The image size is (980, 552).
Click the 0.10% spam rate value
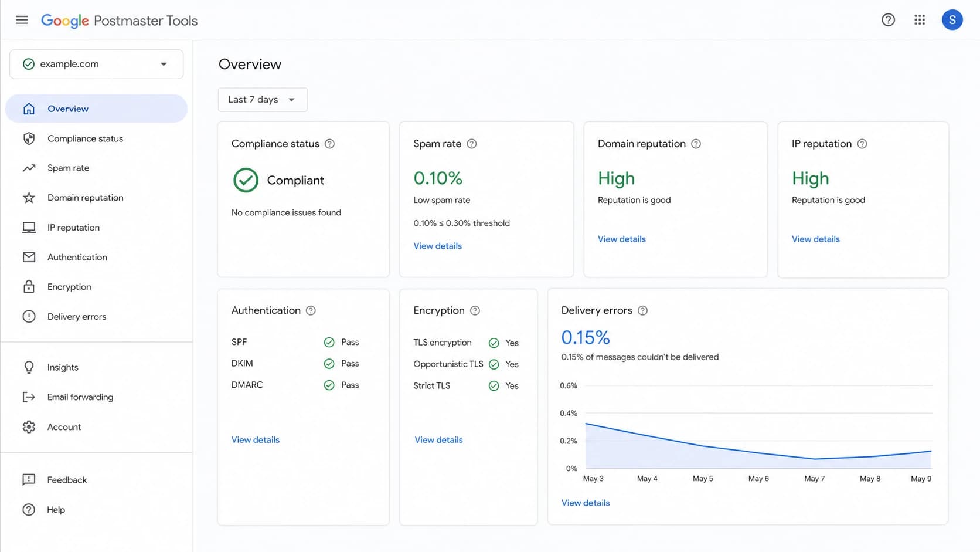tap(438, 178)
